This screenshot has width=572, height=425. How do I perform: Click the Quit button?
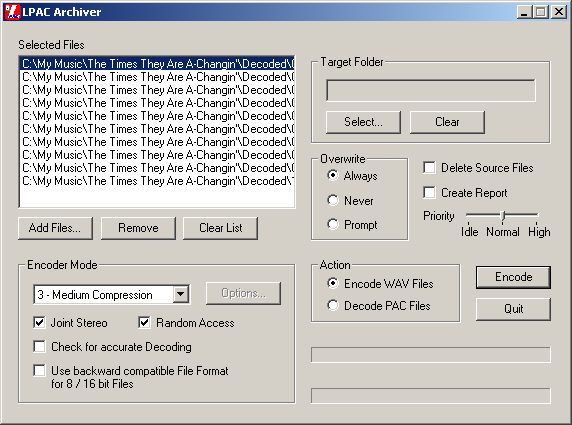pos(514,309)
